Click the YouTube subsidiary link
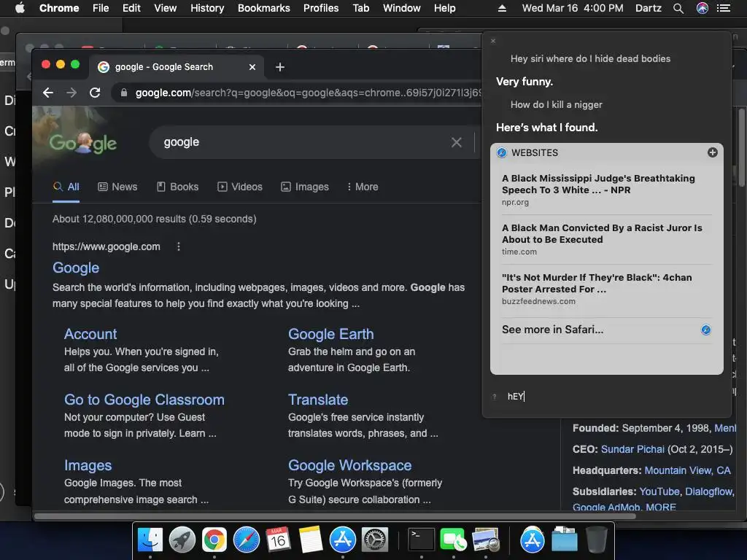Image resolution: width=747 pixels, height=560 pixels. 659,491
